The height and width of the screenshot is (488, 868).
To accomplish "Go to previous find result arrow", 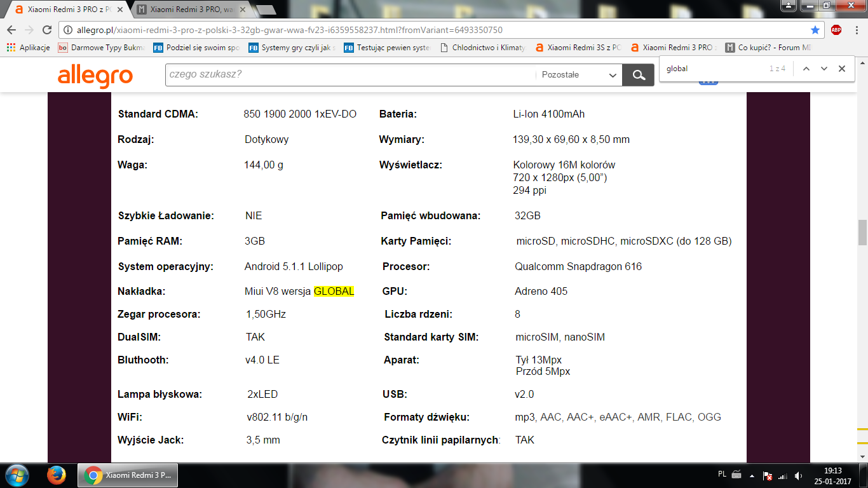I will (x=806, y=69).
